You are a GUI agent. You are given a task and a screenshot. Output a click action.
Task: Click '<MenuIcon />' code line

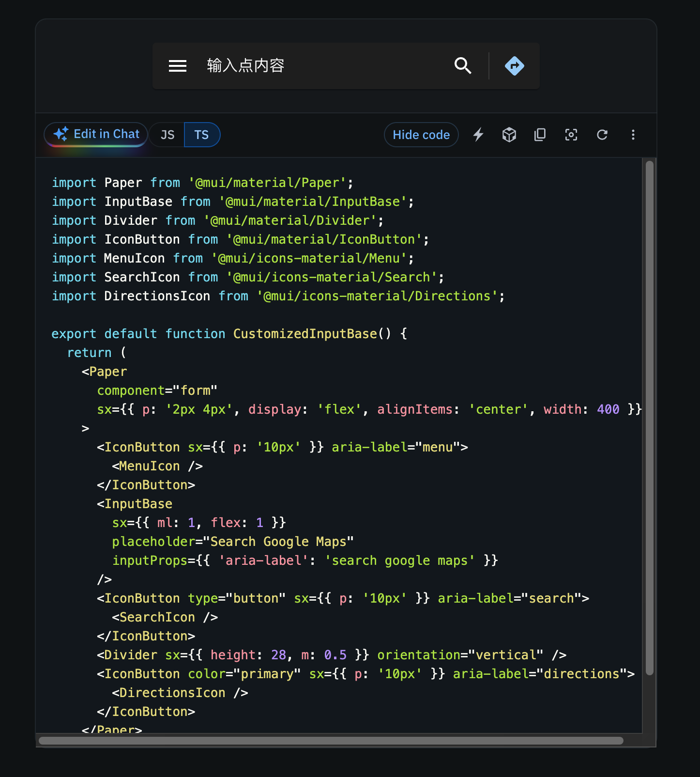[157, 466]
